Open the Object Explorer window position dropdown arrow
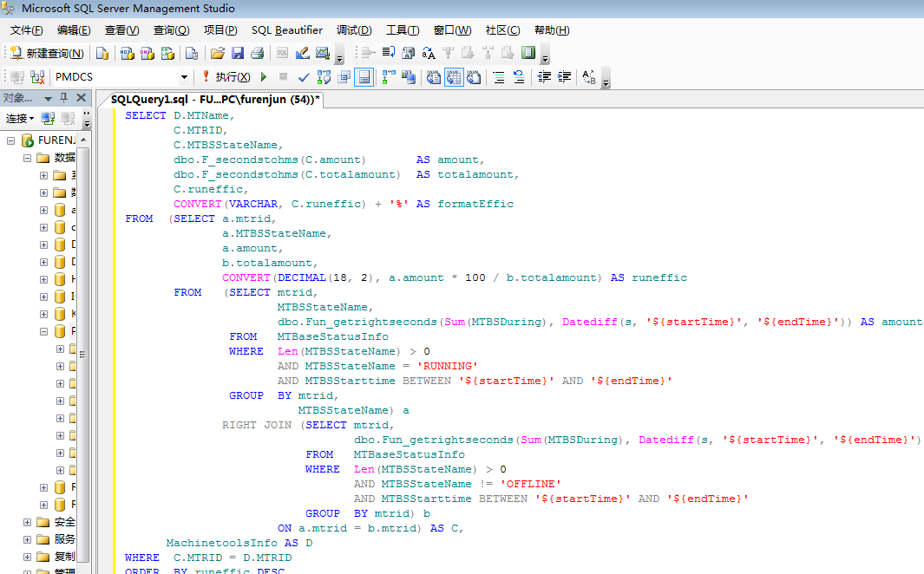Image resolution: width=924 pixels, height=574 pixels. click(x=49, y=98)
